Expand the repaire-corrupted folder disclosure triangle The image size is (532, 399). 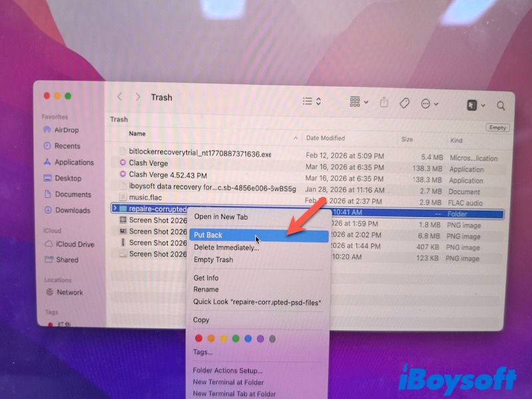(x=115, y=209)
